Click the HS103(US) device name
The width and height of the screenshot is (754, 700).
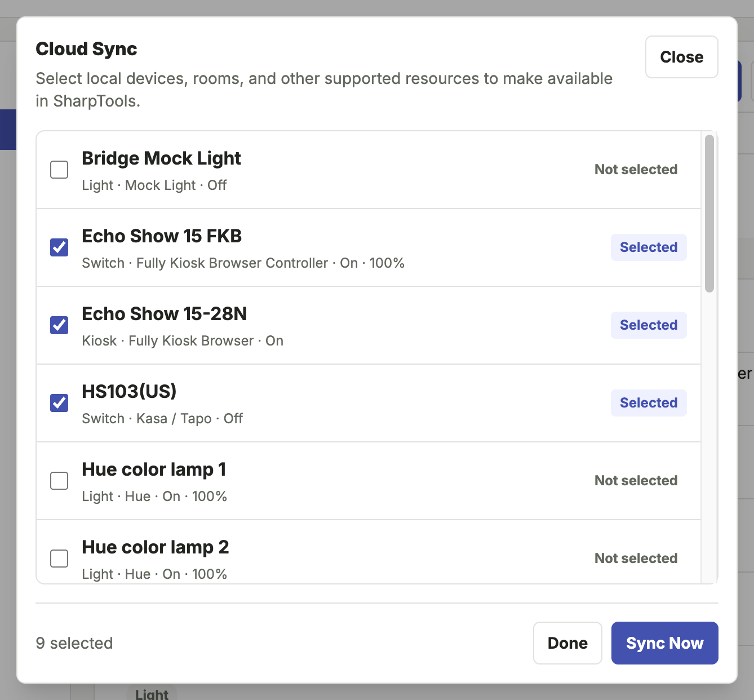point(129,391)
